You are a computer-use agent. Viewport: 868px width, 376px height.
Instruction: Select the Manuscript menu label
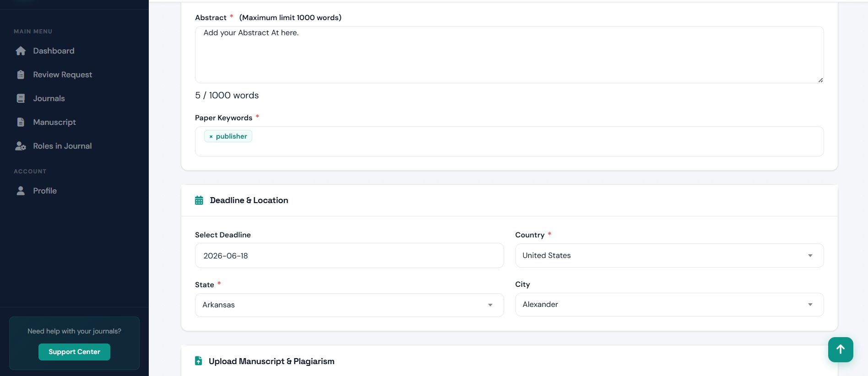click(x=54, y=122)
